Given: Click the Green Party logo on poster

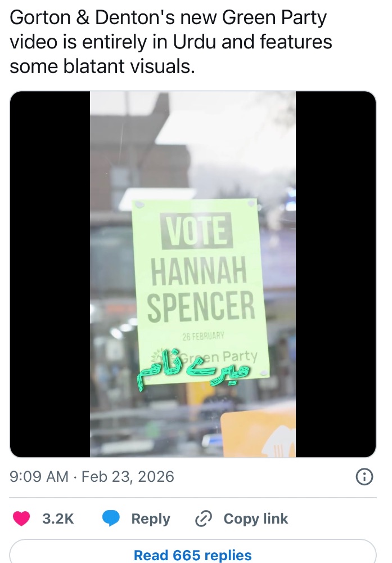Looking at the screenshot, I should pyautogui.click(x=204, y=357).
